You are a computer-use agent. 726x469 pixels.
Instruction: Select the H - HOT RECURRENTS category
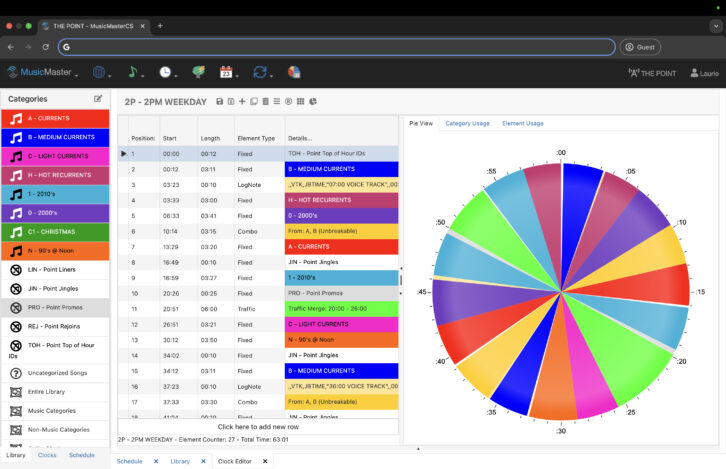tap(55, 175)
